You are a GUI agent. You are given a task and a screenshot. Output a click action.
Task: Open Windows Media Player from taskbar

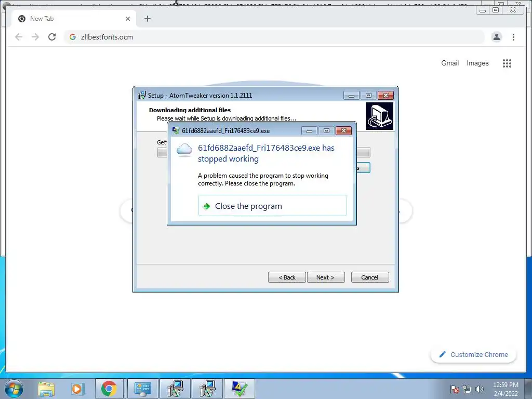77,389
